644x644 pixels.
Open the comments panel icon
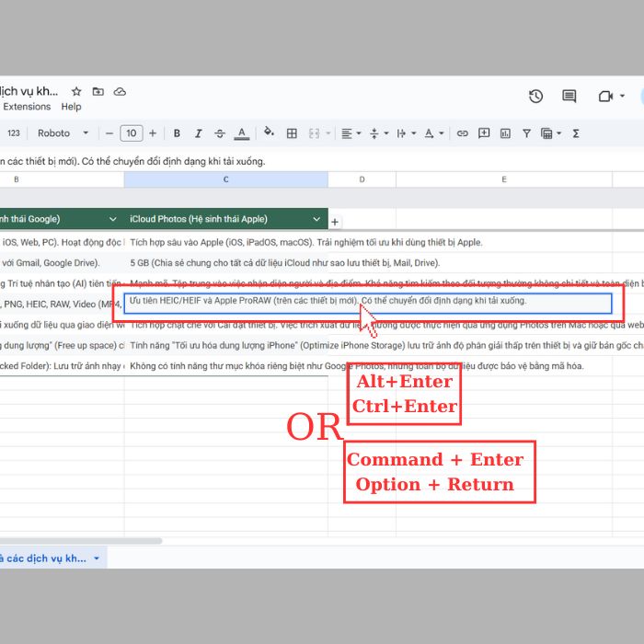[x=569, y=97]
